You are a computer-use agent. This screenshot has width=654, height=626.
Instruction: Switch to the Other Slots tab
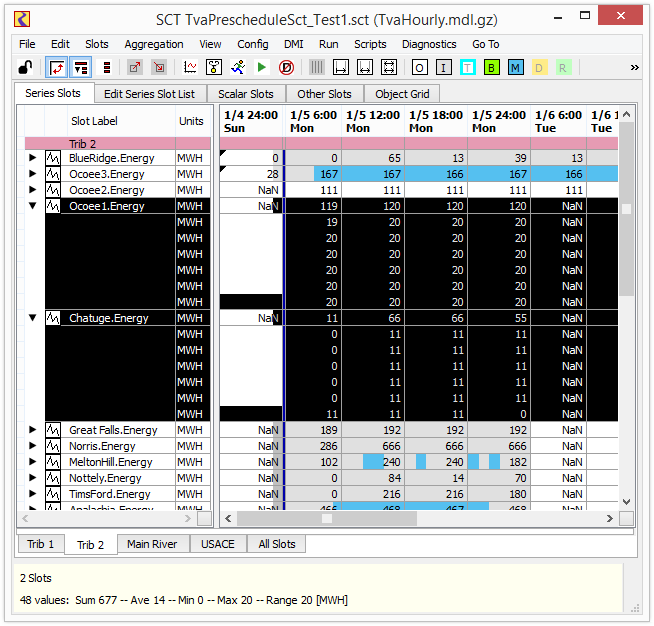coord(324,94)
